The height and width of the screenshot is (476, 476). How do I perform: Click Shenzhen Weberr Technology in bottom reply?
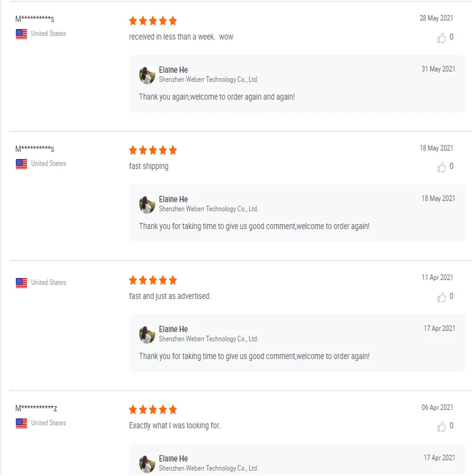point(208,468)
